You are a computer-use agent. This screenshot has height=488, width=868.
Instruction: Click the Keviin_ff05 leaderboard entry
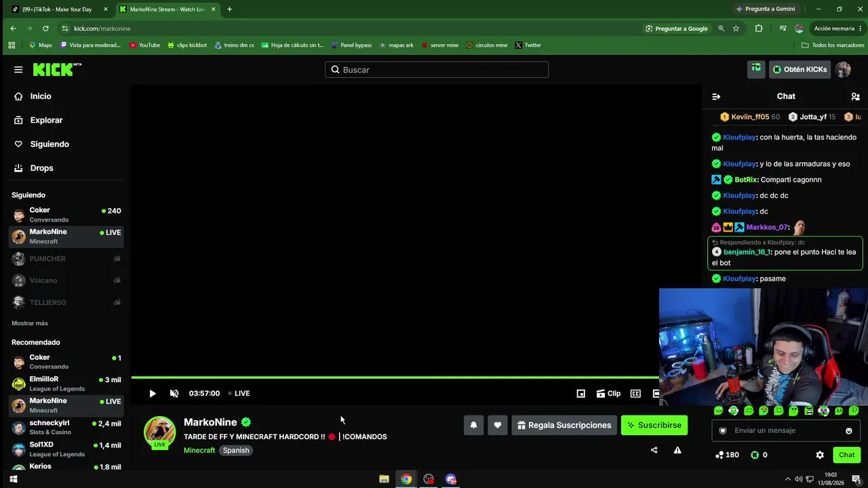point(750,117)
